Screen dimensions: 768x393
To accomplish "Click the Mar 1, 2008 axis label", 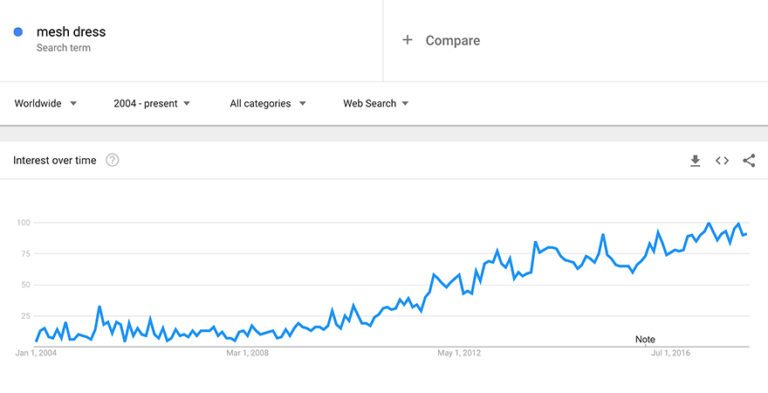I will point(247,353).
